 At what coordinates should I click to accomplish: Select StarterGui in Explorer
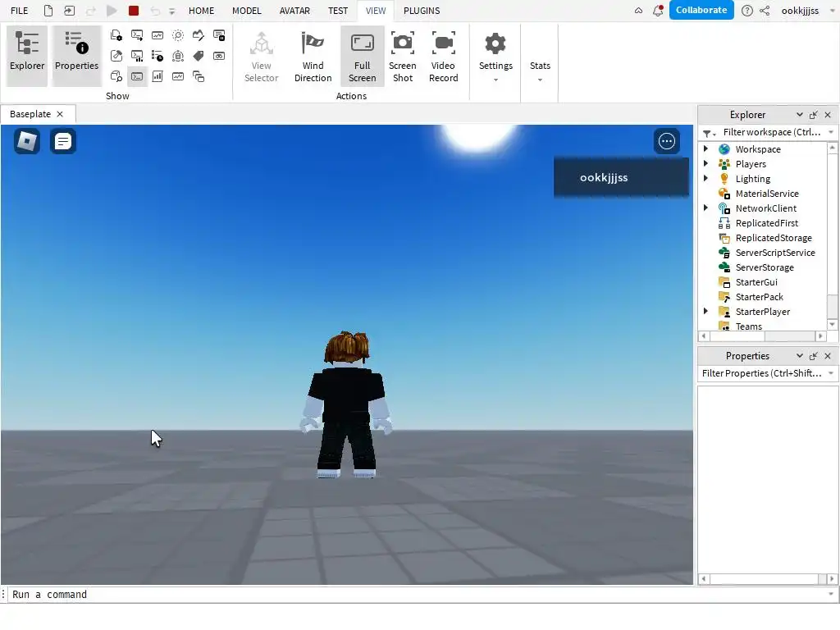tap(756, 282)
